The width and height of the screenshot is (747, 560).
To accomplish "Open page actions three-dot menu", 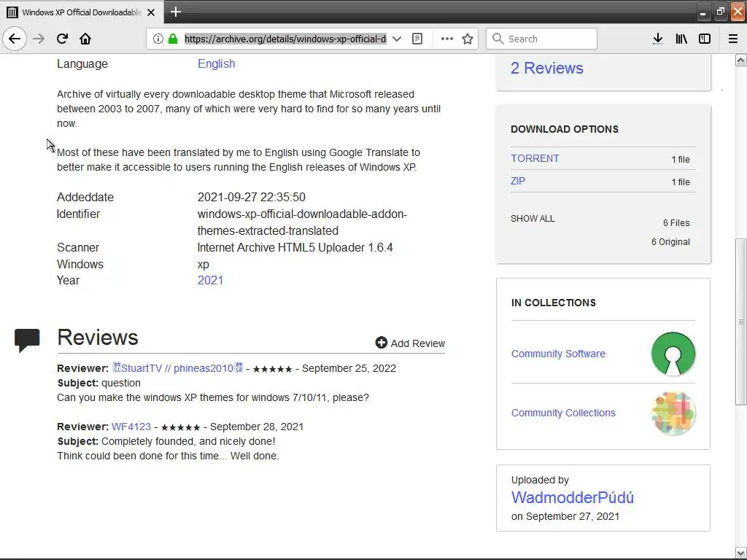I will (x=447, y=39).
